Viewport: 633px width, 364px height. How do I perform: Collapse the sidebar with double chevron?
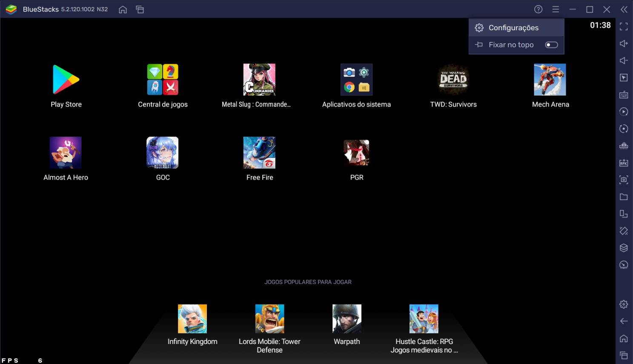(624, 9)
